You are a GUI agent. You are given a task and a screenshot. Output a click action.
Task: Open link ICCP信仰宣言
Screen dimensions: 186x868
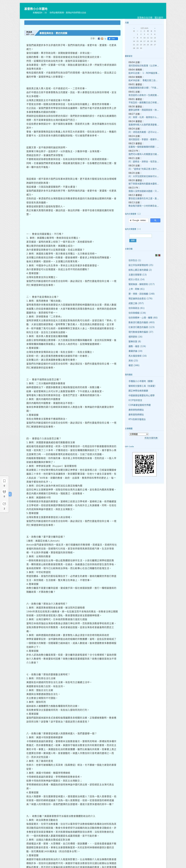135,400
